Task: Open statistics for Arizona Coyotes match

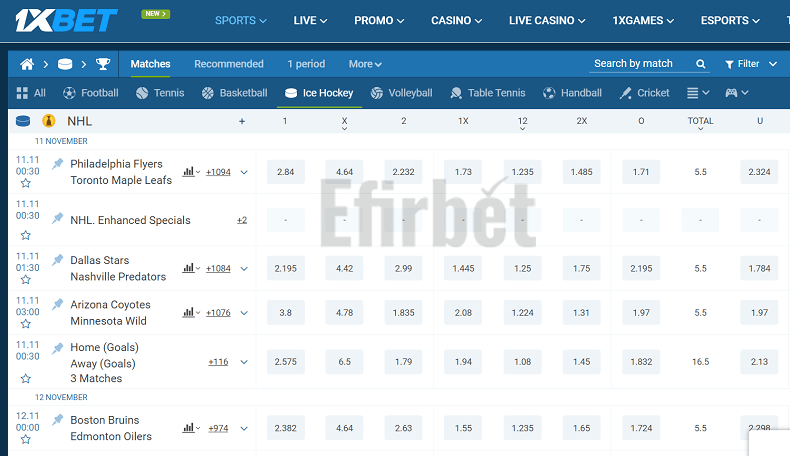Action: [x=191, y=312]
